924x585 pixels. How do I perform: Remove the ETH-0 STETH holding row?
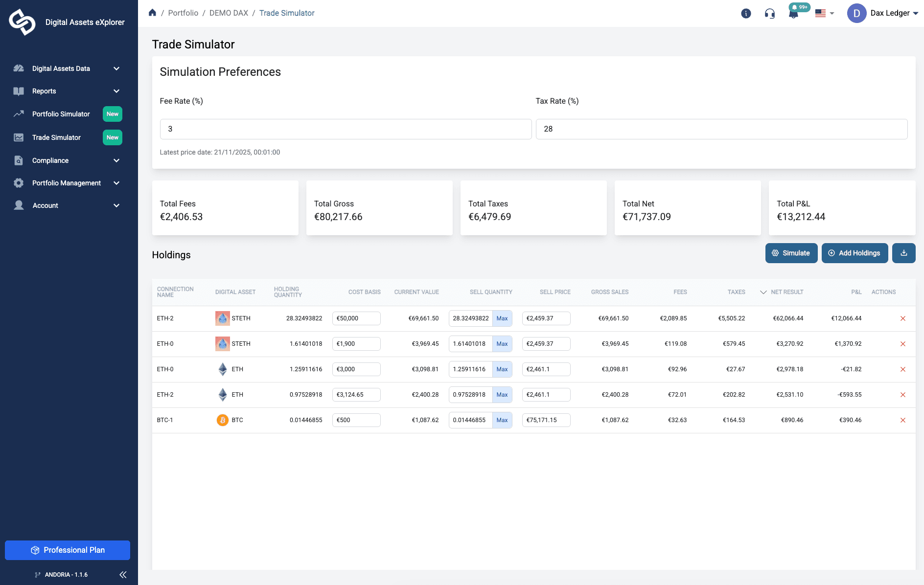(x=903, y=343)
